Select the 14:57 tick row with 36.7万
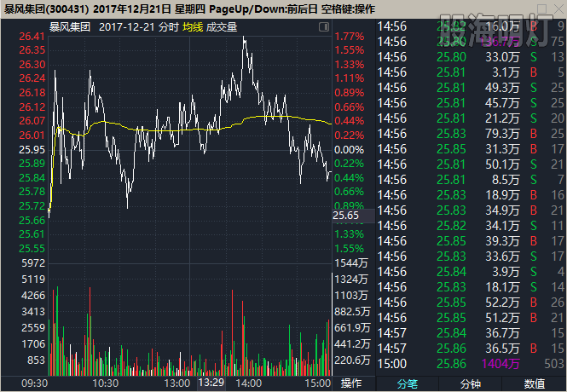 pos(471,333)
